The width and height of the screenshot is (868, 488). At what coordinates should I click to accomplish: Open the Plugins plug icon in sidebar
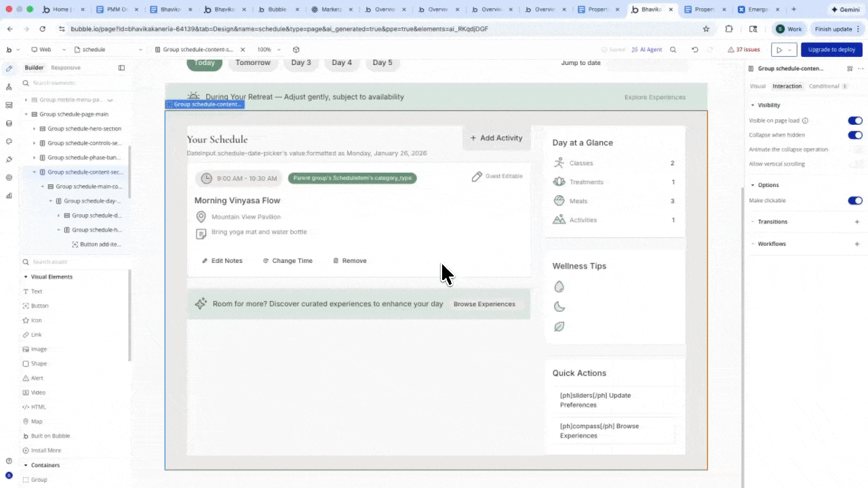9,159
